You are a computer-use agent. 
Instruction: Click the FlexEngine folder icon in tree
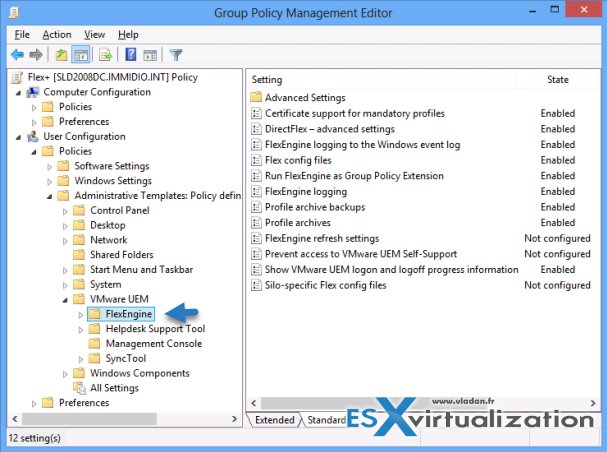click(94, 314)
